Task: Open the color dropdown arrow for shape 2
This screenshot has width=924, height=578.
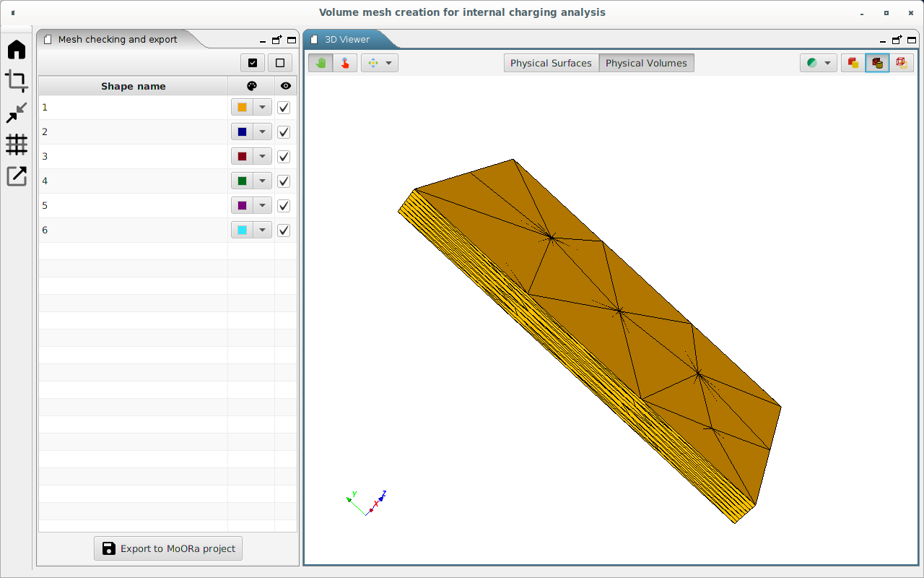Action: [262, 132]
